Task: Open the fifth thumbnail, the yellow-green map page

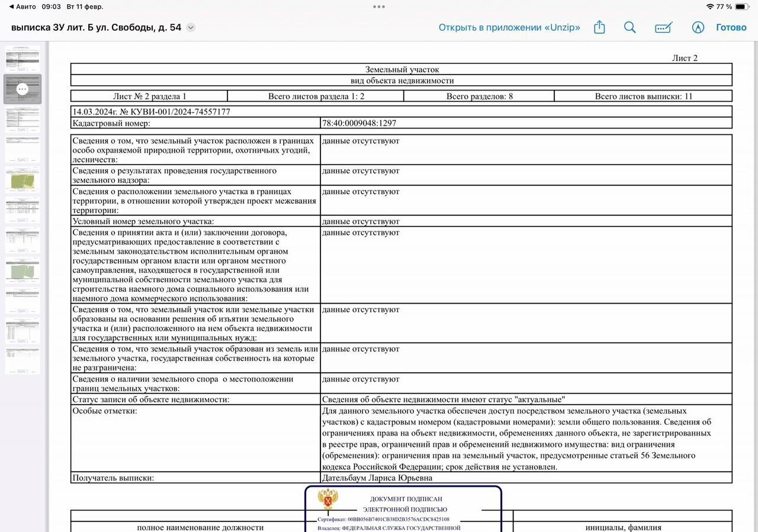Action: [x=23, y=179]
